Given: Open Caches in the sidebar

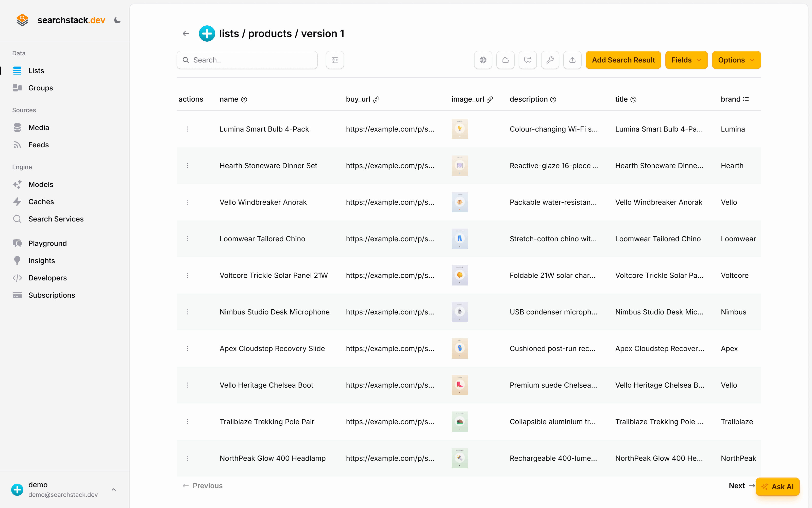Looking at the screenshot, I should [x=41, y=202].
